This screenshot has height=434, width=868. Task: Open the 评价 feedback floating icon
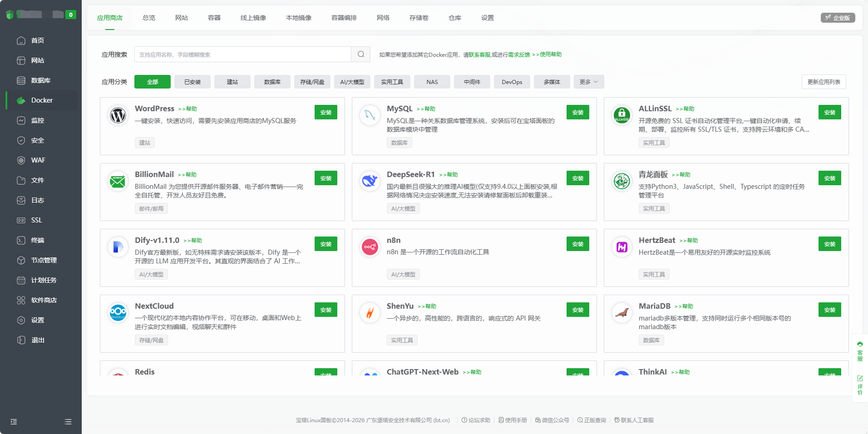860,385
